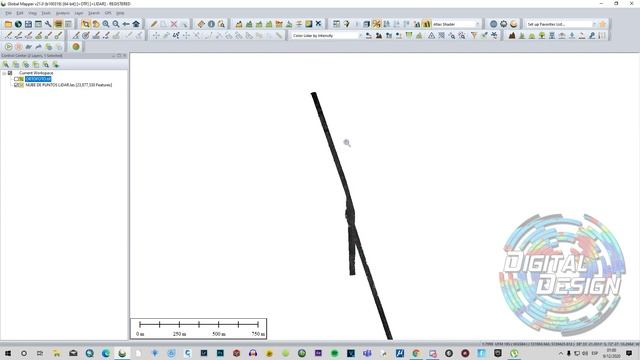Screen dimensions: 640x360
Task: Click the dark mountain terrain analysis icon
Action: tap(512, 36)
